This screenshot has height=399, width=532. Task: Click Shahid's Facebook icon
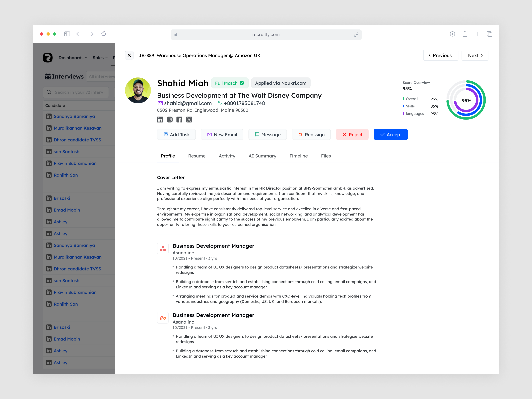pyautogui.click(x=179, y=120)
